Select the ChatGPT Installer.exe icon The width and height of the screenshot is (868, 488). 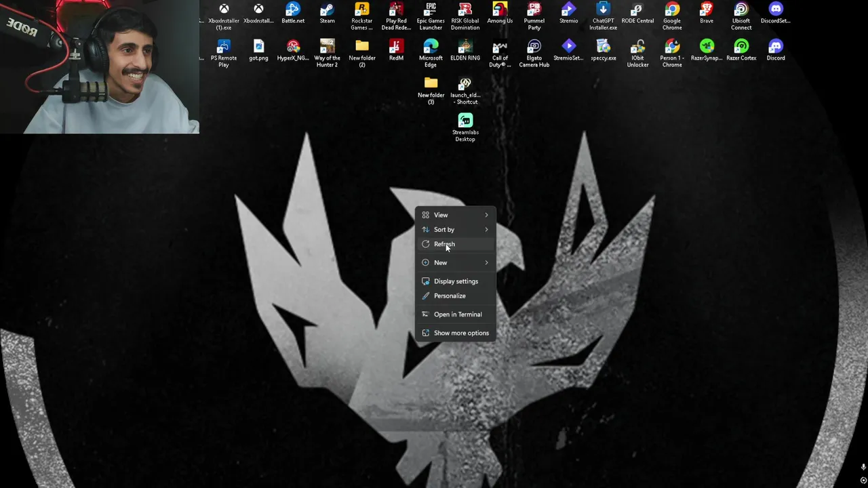point(603,16)
